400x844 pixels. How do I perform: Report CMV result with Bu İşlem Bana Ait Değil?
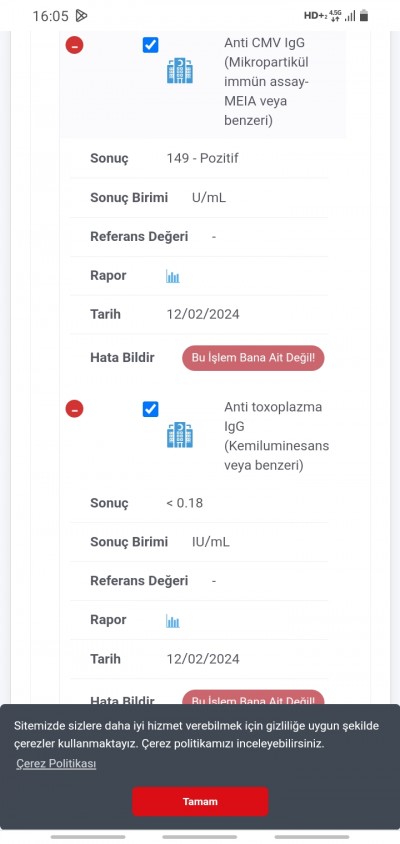(253, 358)
